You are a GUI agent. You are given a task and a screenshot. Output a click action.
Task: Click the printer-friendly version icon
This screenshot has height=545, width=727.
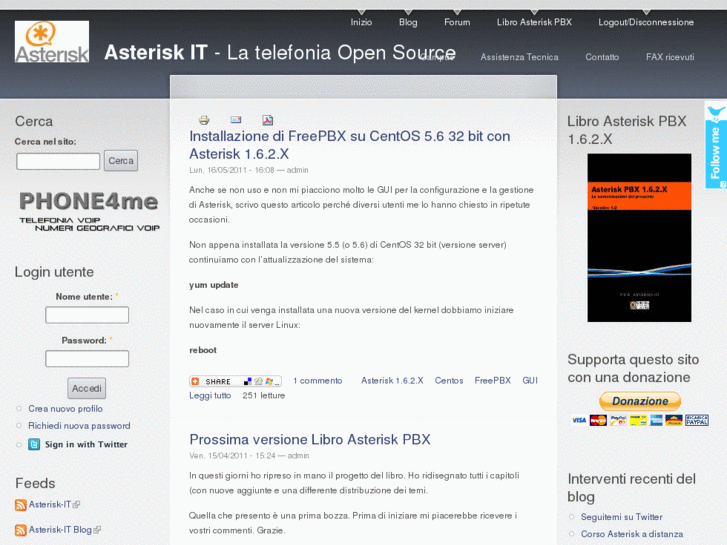point(204,120)
